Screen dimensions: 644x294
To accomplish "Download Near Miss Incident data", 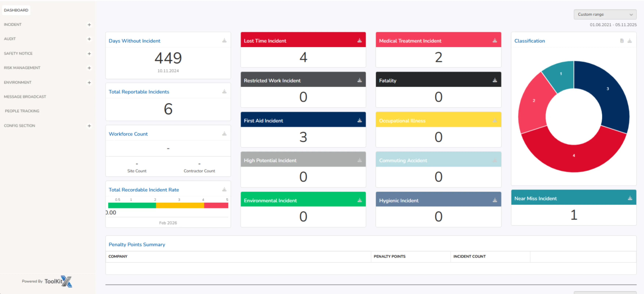I will pos(630,198).
